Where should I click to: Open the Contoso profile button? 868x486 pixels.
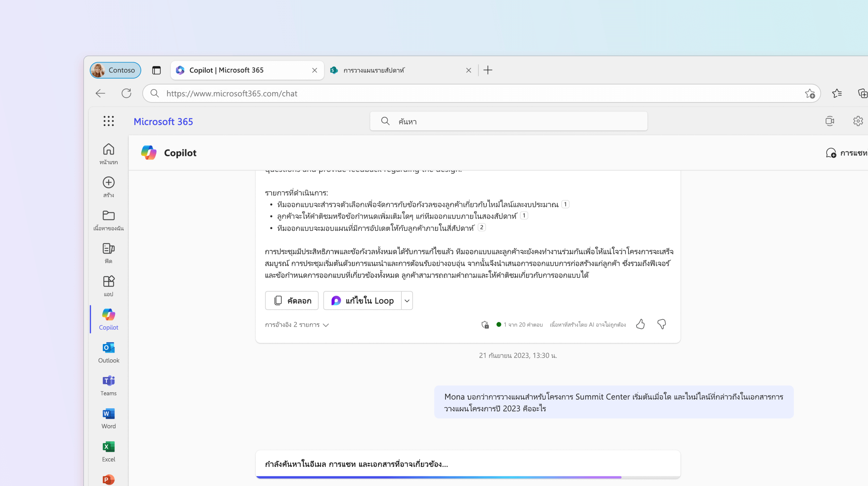[116, 70]
